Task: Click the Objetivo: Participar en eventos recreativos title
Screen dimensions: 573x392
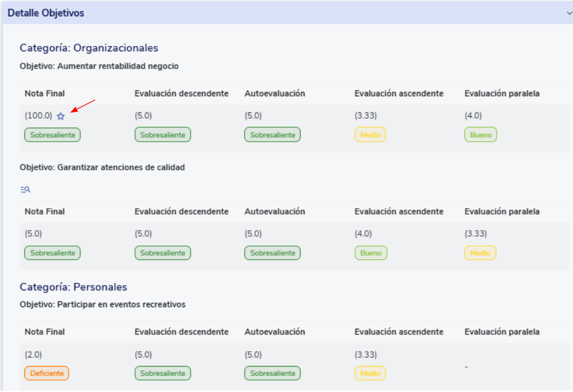Action: 103,304
